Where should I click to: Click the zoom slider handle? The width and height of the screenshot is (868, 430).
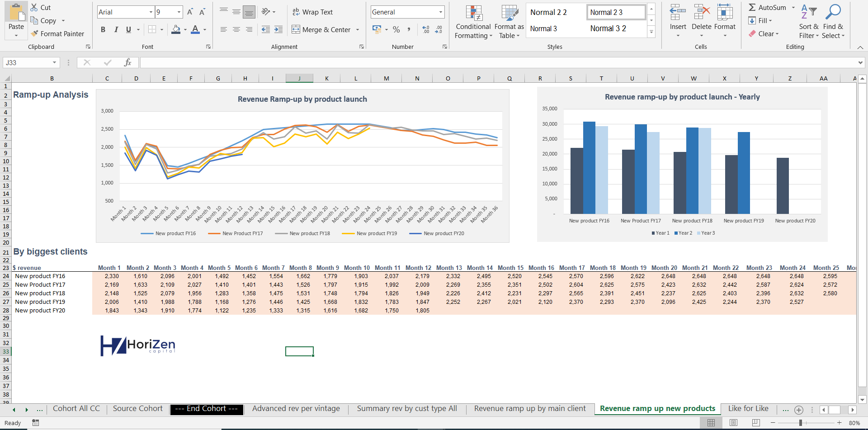click(800, 423)
